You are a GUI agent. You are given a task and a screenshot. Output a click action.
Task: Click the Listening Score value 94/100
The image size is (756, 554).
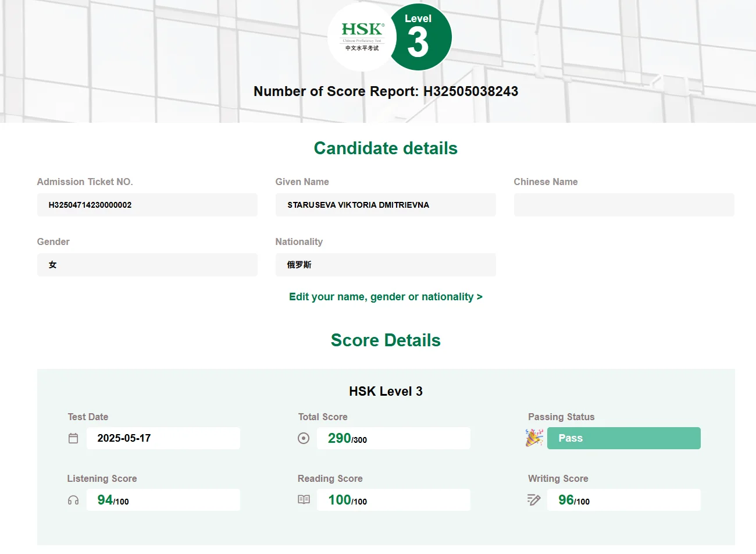pos(163,500)
